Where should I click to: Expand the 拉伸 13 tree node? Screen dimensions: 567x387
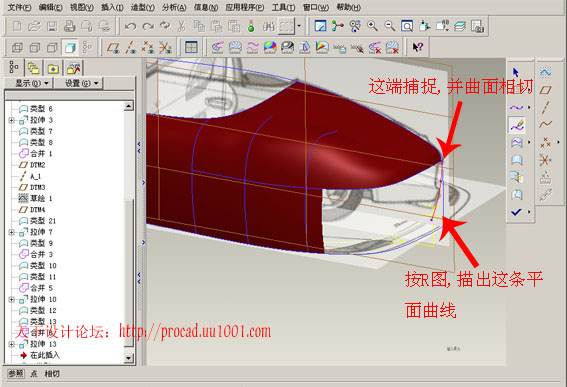(11, 344)
